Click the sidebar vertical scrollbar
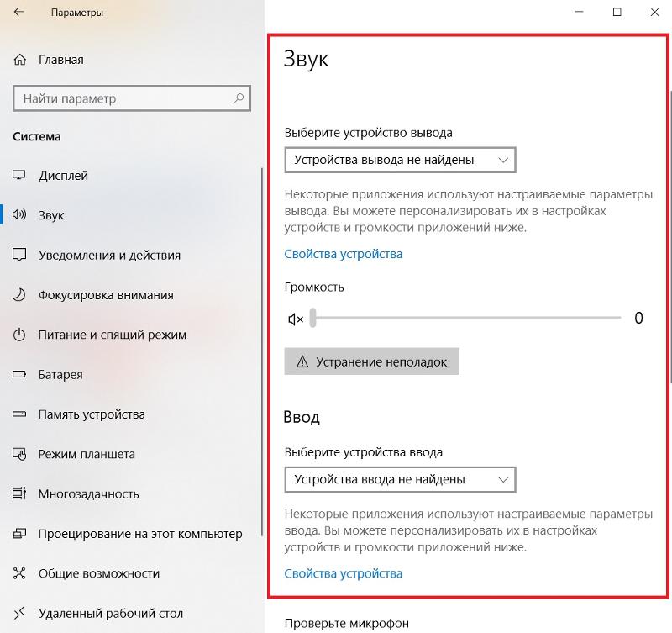Viewport: 672px width, 633px height. click(x=261, y=351)
